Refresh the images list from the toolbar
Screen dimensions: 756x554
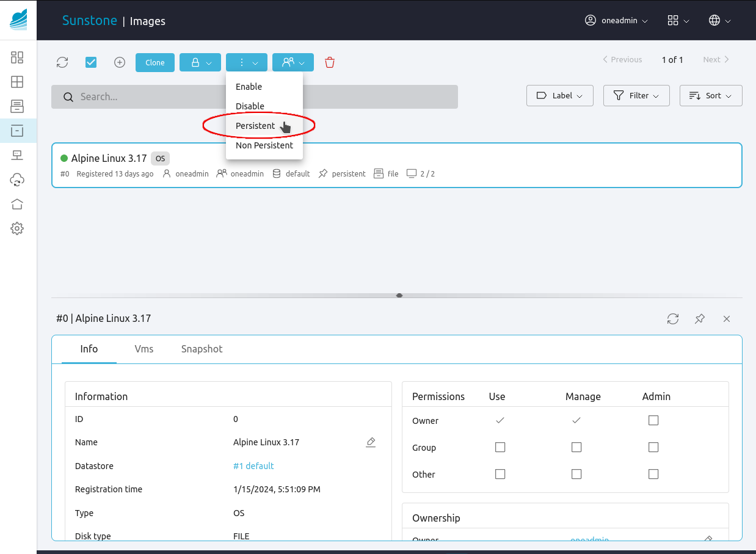62,62
